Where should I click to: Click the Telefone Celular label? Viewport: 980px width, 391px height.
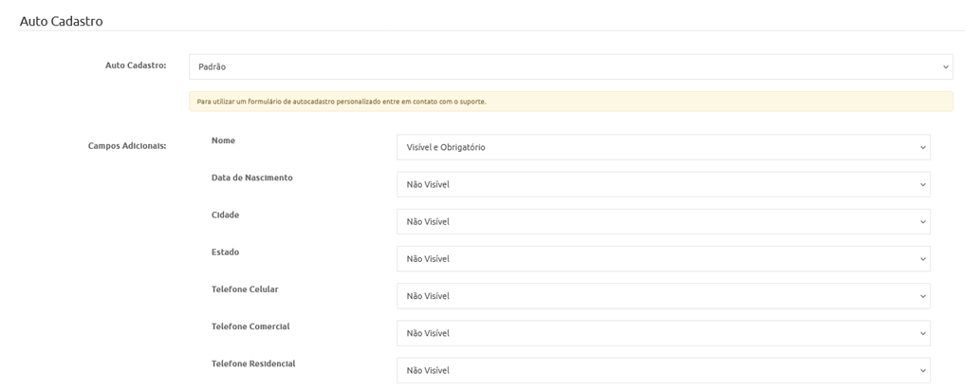pos(245,289)
